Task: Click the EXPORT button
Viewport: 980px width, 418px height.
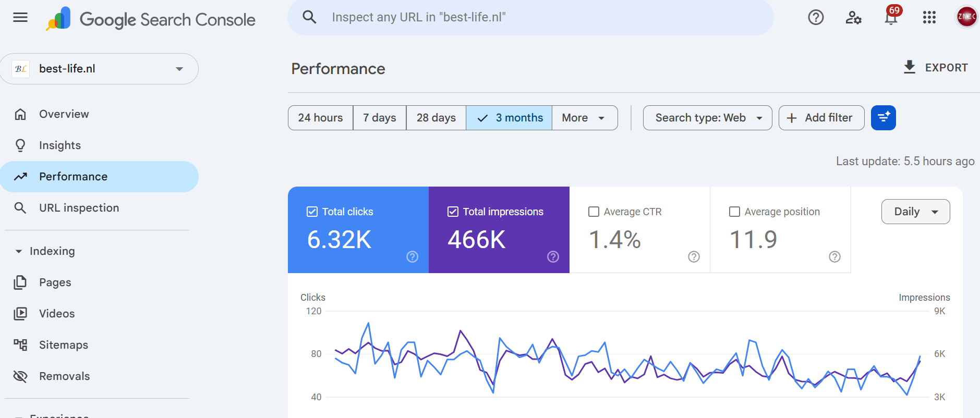Action: [936, 68]
